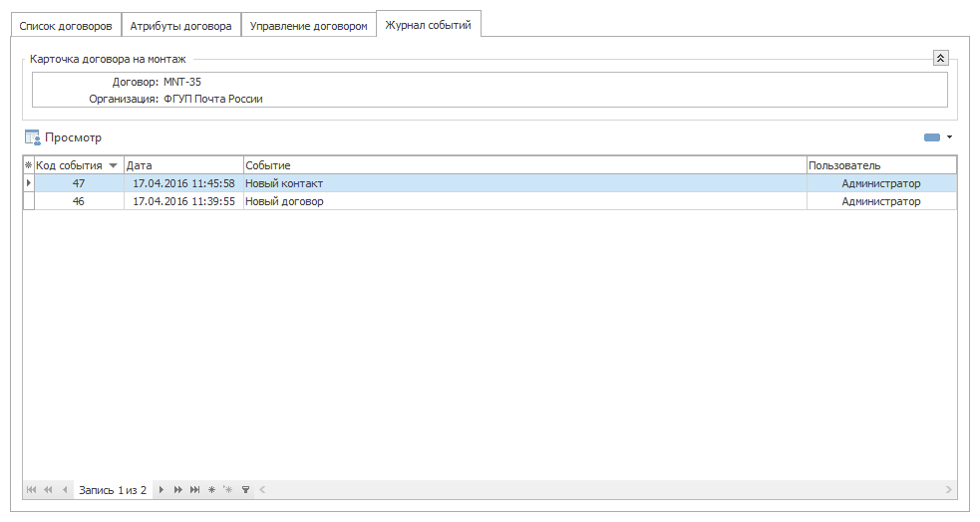Click Администратор in the event 46 row
980x522 pixels.
point(881,201)
